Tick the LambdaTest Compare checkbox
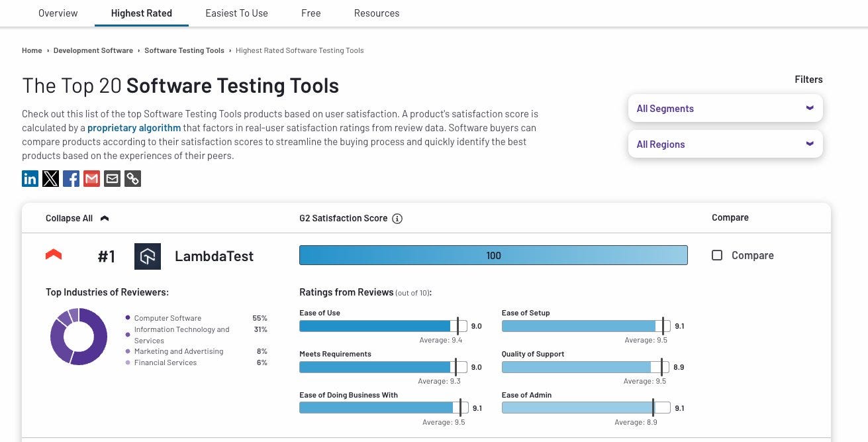The height and width of the screenshot is (442, 868). (717, 255)
